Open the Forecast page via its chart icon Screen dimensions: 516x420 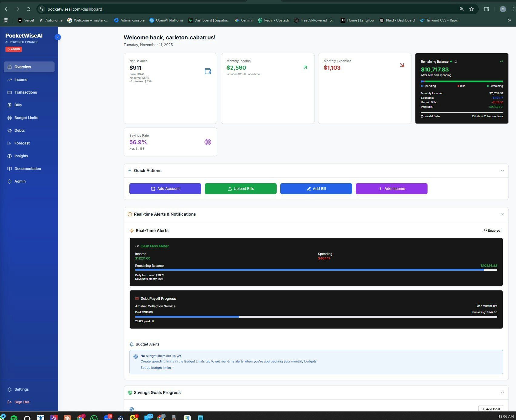pyautogui.click(x=9, y=143)
